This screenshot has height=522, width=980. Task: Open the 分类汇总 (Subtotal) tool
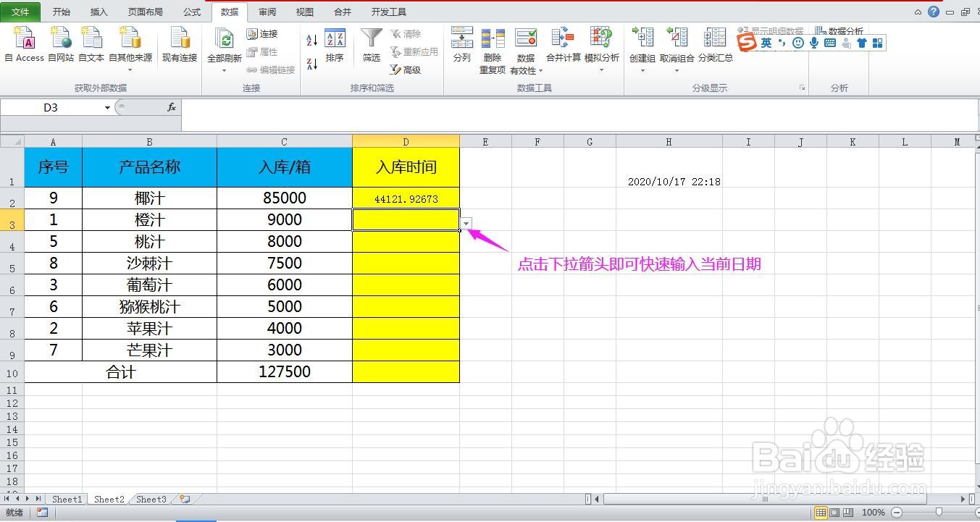tap(715, 45)
